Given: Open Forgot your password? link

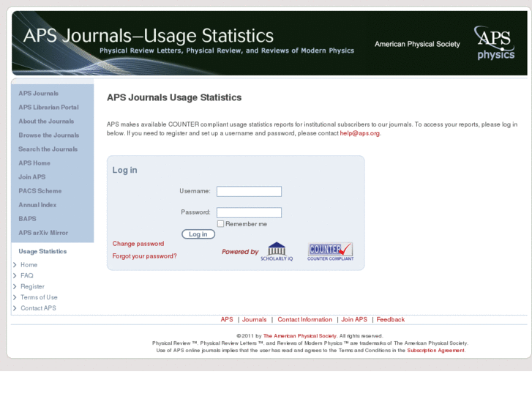Looking at the screenshot, I should click(145, 256).
